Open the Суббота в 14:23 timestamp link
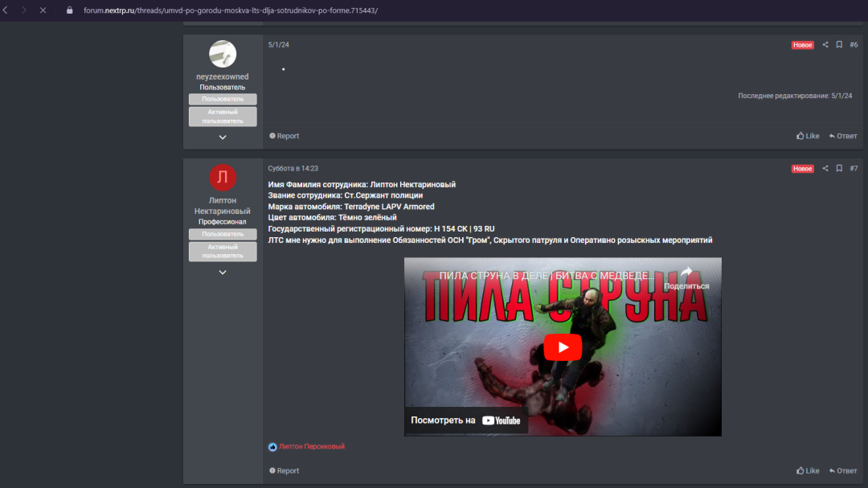This screenshot has width=868, height=488. pos(293,168)
